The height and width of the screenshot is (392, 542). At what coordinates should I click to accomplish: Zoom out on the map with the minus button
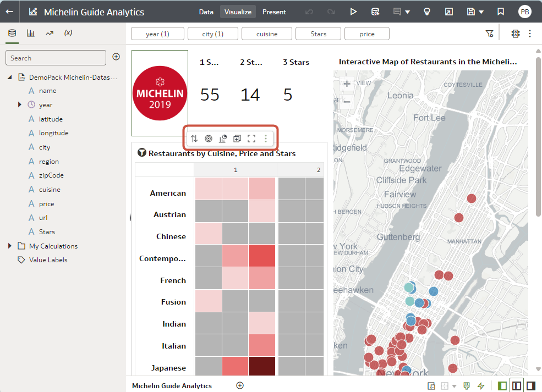(x=347, y=102)
